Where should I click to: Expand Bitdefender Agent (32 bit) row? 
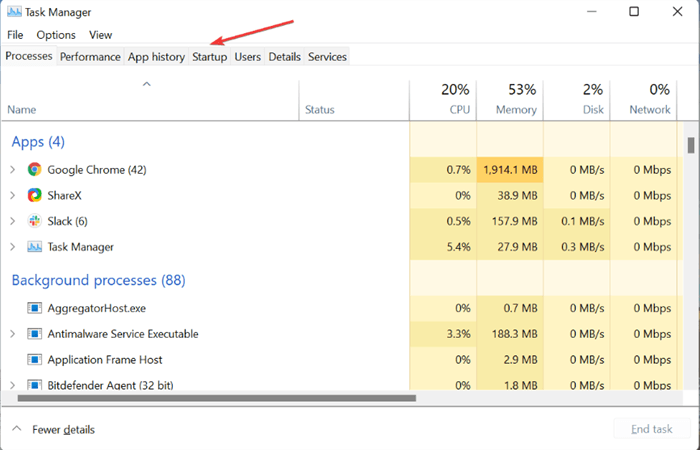(12, 385)
